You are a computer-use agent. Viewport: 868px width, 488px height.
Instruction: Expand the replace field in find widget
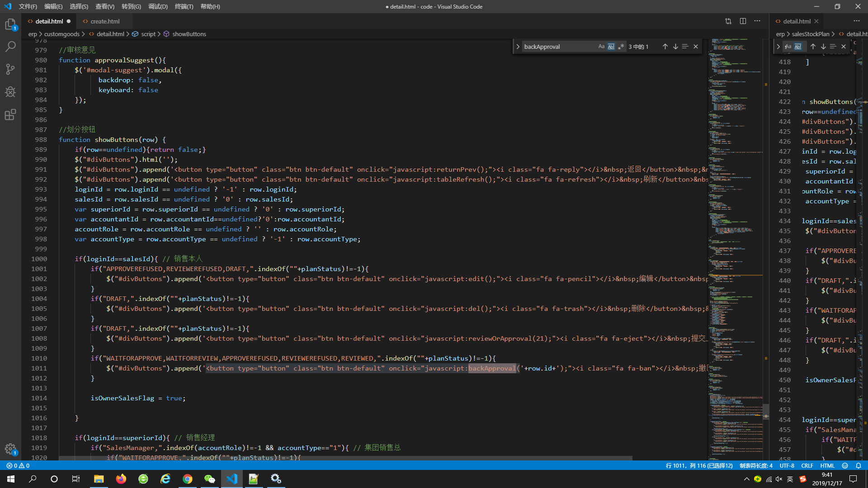(x=518, y=47)
